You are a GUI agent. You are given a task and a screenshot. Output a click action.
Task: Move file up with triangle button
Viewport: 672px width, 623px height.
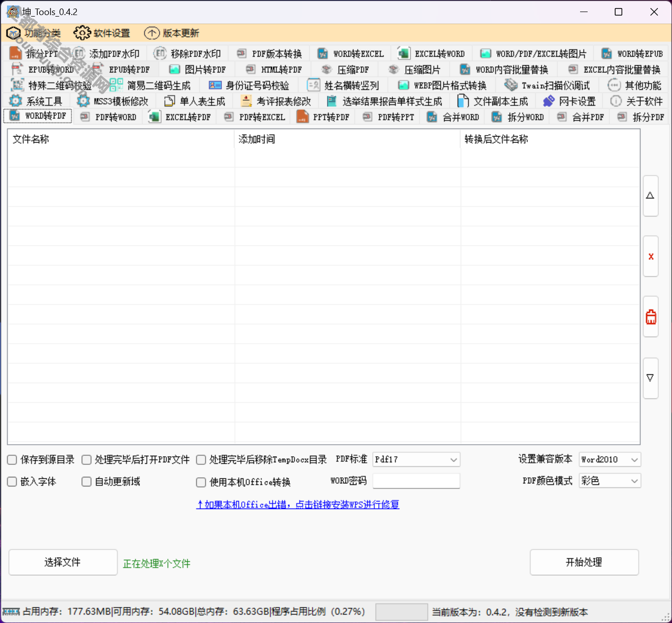tap(650, 196)
